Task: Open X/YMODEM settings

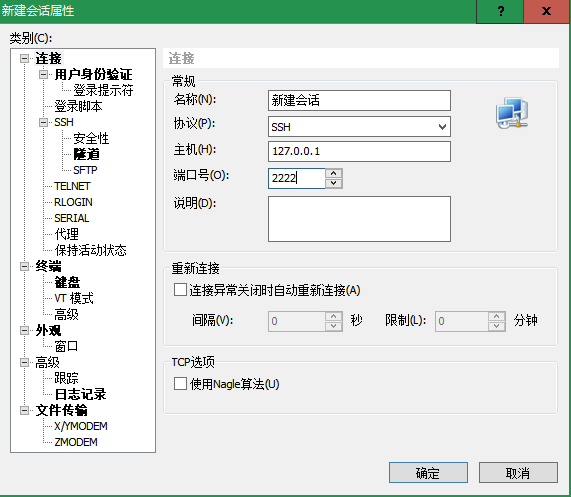Action: point(81,426)
